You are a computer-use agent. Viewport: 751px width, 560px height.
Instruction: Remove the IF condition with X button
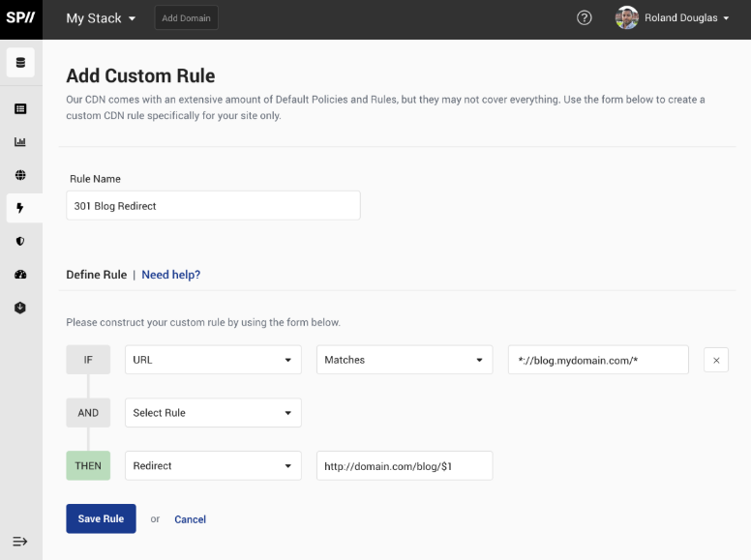pos(716,360)
